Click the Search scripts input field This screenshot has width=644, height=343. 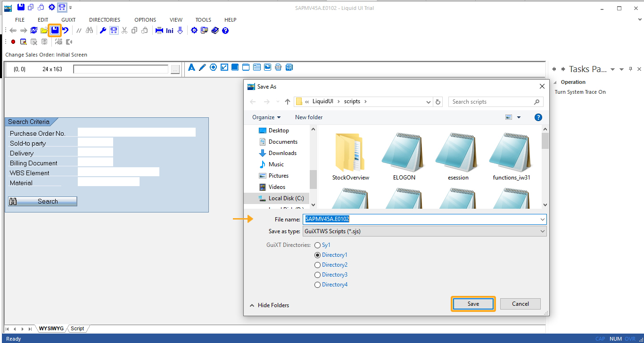(496, 102)
